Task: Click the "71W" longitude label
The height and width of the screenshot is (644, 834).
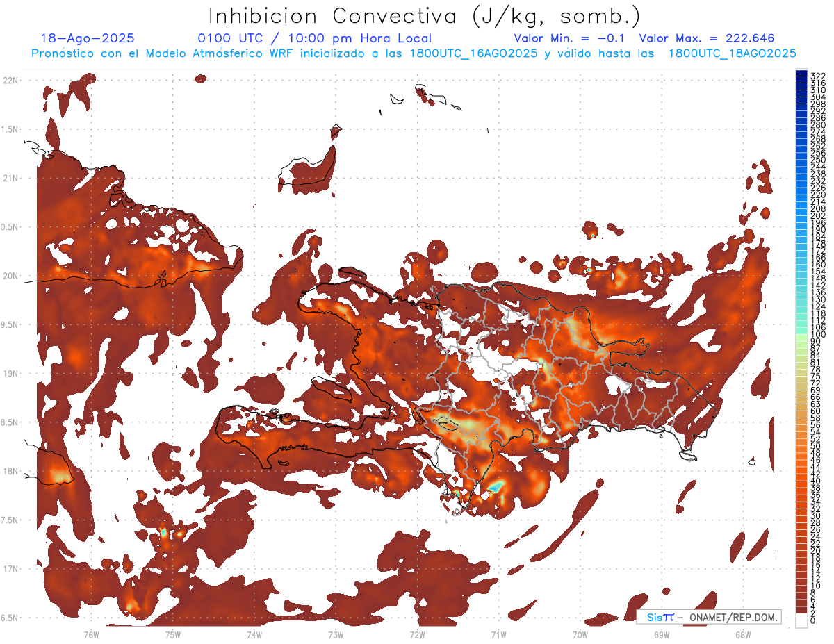Action: 498,634
